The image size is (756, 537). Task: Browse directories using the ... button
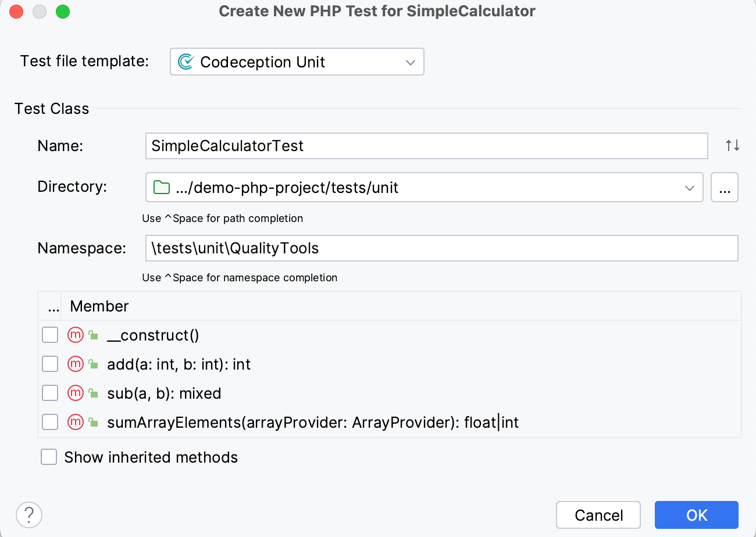[x=725, y=187]
